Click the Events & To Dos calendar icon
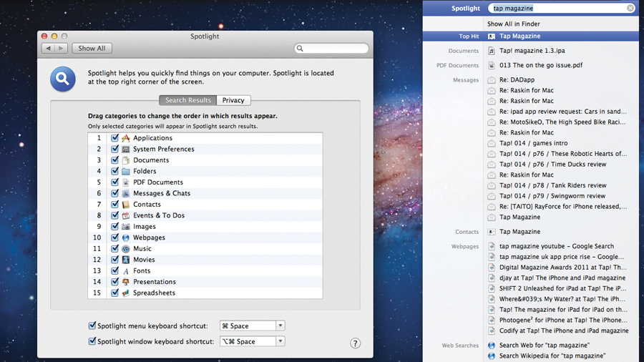 [126, 216]
